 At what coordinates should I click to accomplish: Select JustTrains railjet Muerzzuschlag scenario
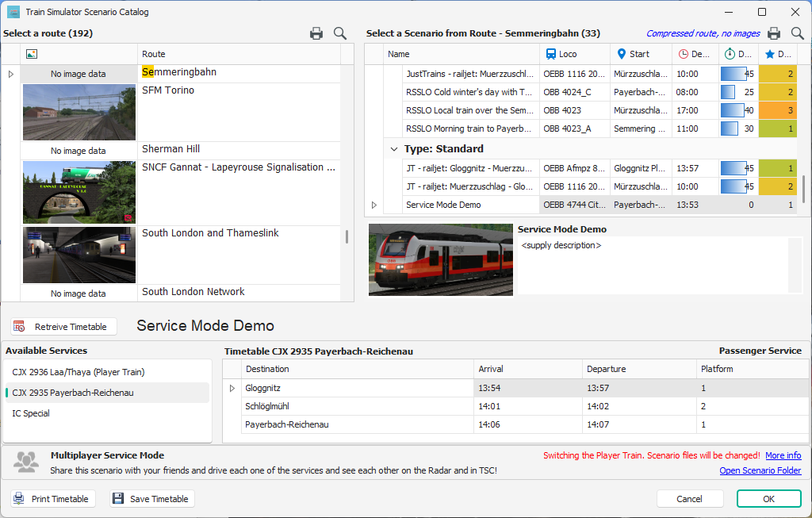(x=469, y=74)
